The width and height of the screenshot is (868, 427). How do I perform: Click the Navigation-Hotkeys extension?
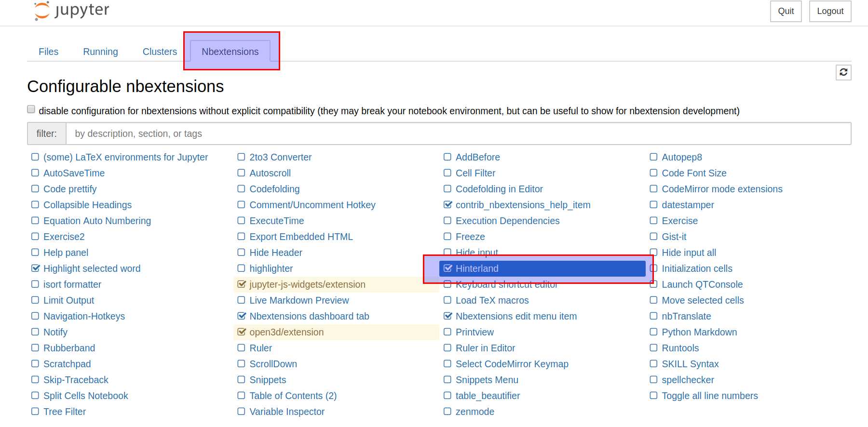coord(84,316)
